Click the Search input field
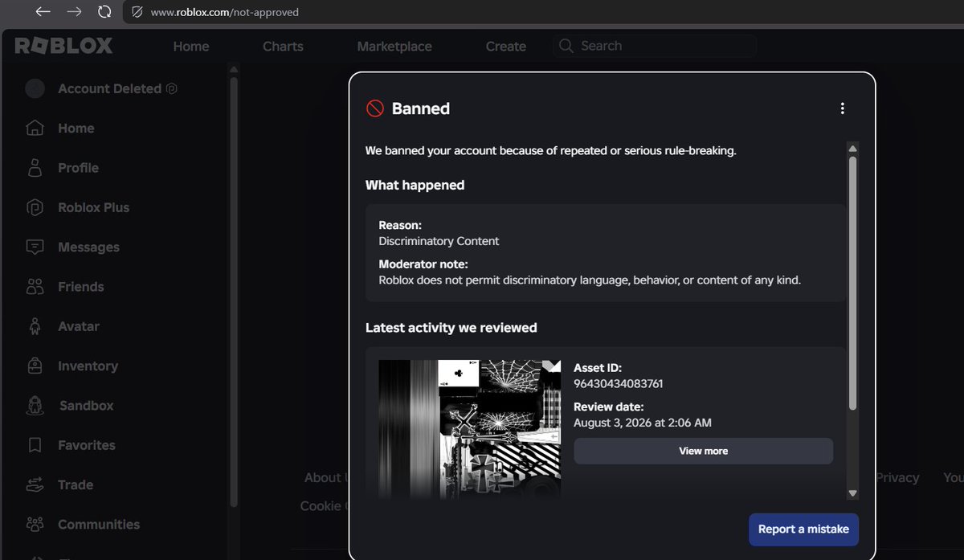Image resolution: width=964 pixels, height=560 pixels. [655, 46]
